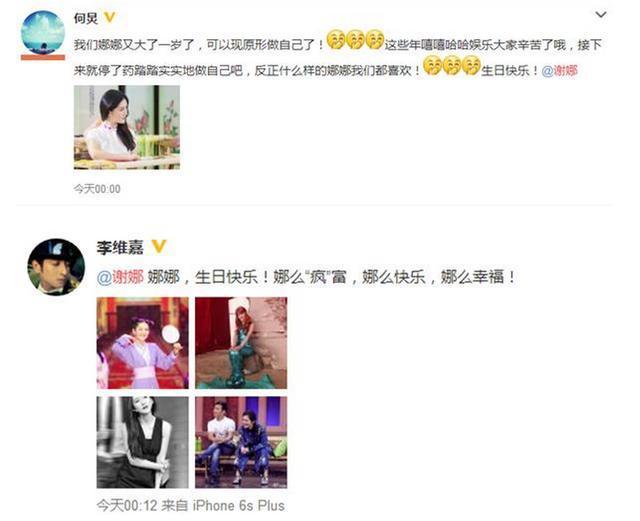Open thumbnail of girl in purple costume
This screenshot has height=521, width=640.
pyautogui.click(x=143, y=343)
